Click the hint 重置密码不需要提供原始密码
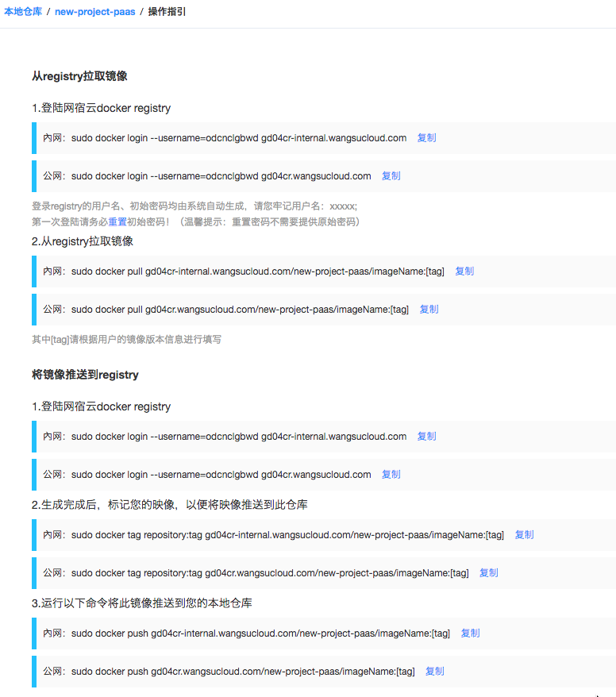 click(295, 221)
